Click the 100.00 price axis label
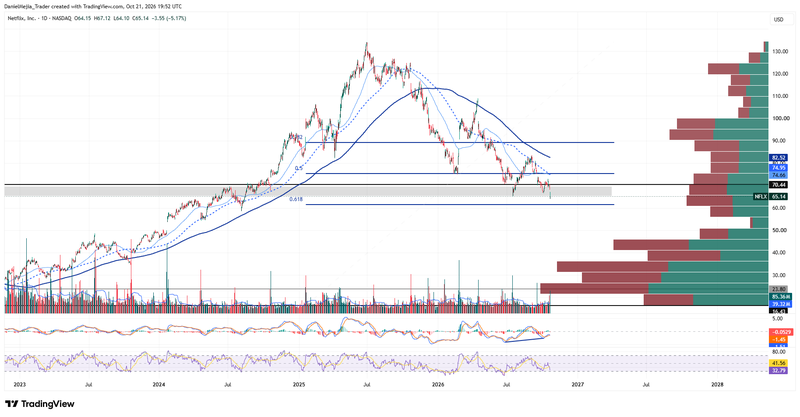The image size is (800, 417). pyautogui.click(x=780, y=118)
